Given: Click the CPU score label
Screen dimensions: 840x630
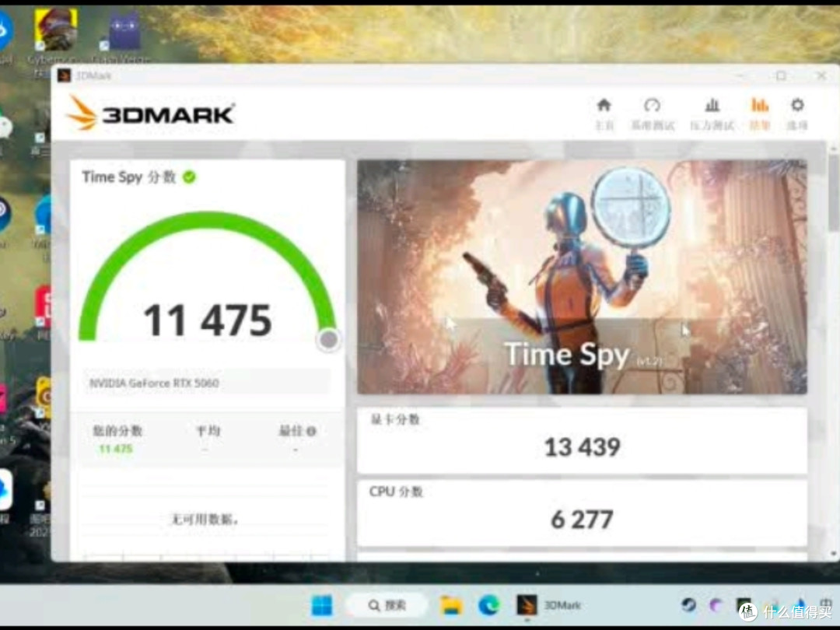Looking at the screenshot, I should point(396,492).
